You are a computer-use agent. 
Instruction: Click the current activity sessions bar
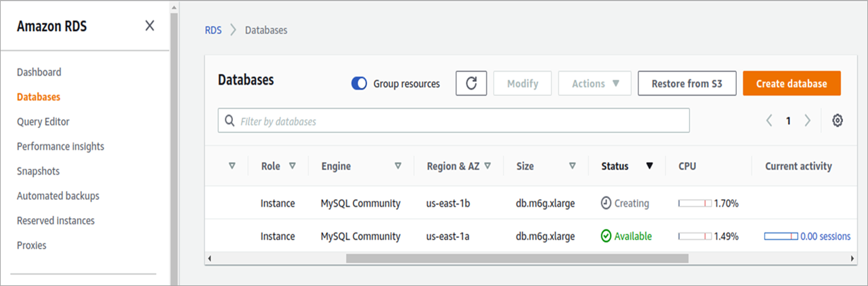pos(781,237)
